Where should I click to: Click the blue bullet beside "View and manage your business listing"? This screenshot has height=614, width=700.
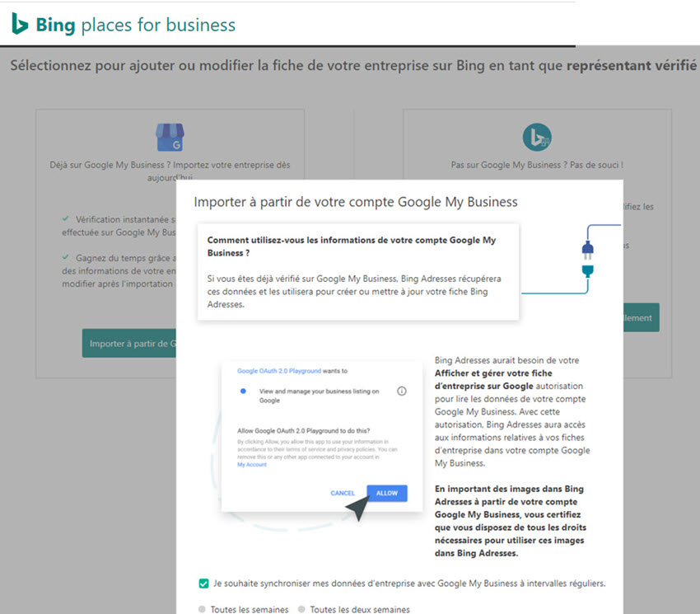point(243,391)
